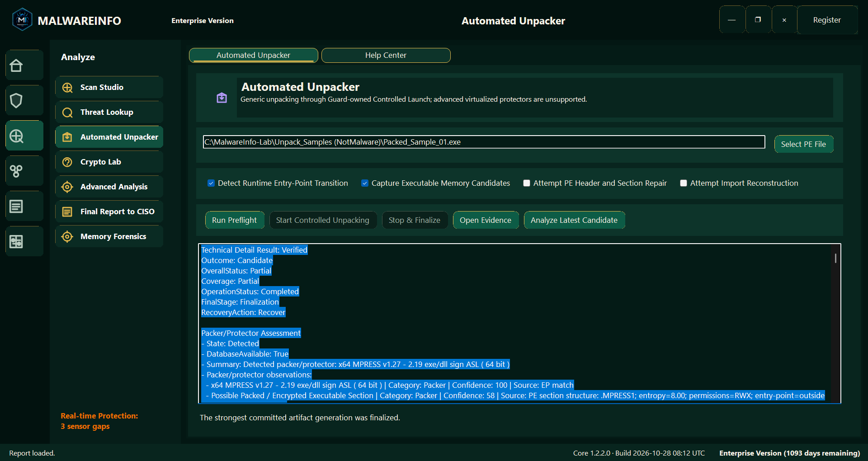Screen dimensions: 868x461
Task: Click the results log scrollbar thumb
Action: coord(835,258)
